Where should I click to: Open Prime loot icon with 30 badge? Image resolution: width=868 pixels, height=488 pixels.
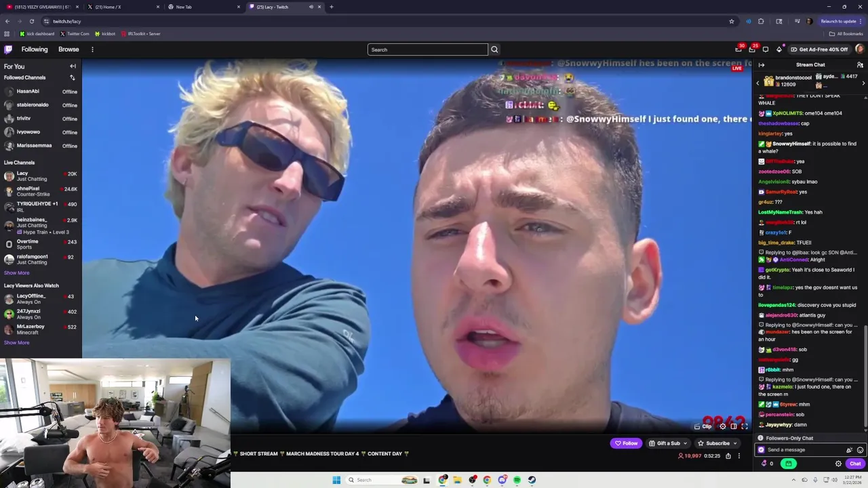pyautogui.click(x=738, y=49)
